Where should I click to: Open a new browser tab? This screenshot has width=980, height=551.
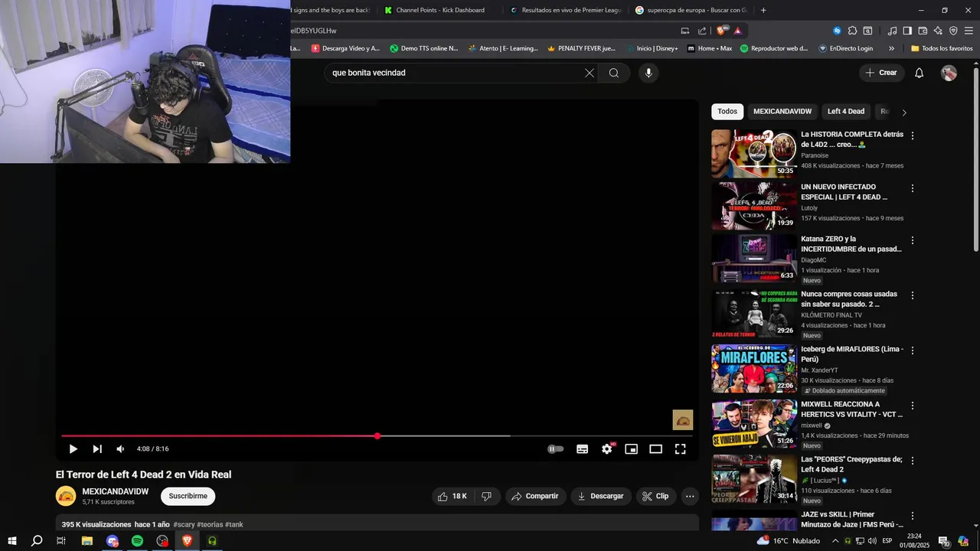tap(763, 10)
